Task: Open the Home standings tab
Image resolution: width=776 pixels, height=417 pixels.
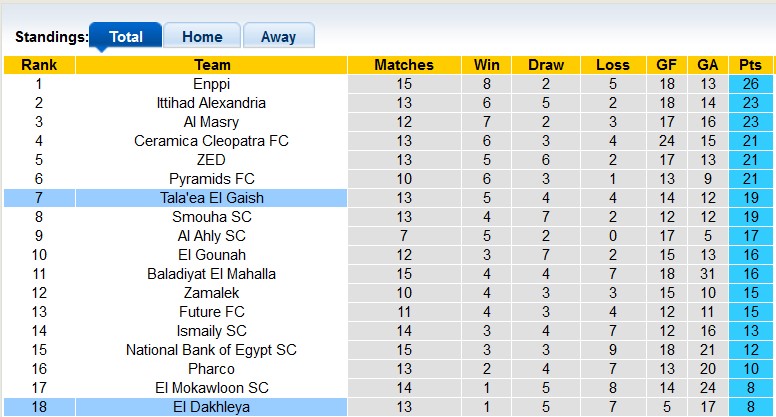Action: (202, 36)
